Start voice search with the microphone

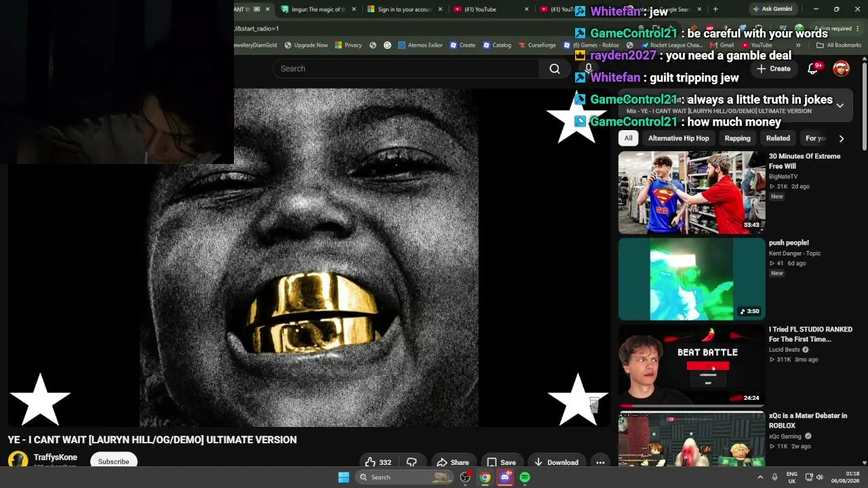pos(589,68)
